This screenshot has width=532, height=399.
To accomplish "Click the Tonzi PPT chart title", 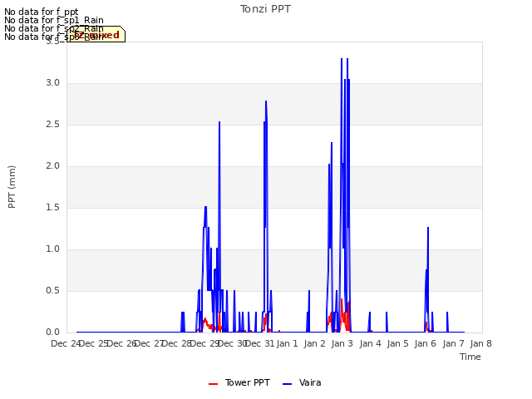I will pyautogui.click(x=265, y=9).
